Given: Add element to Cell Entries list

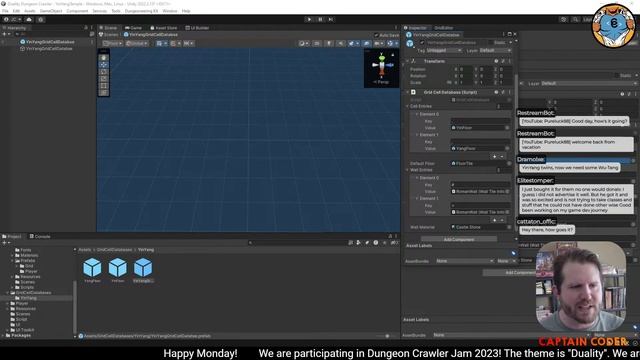Looking at the screenshot, I should pyautogui.click(x=494, y=157).
